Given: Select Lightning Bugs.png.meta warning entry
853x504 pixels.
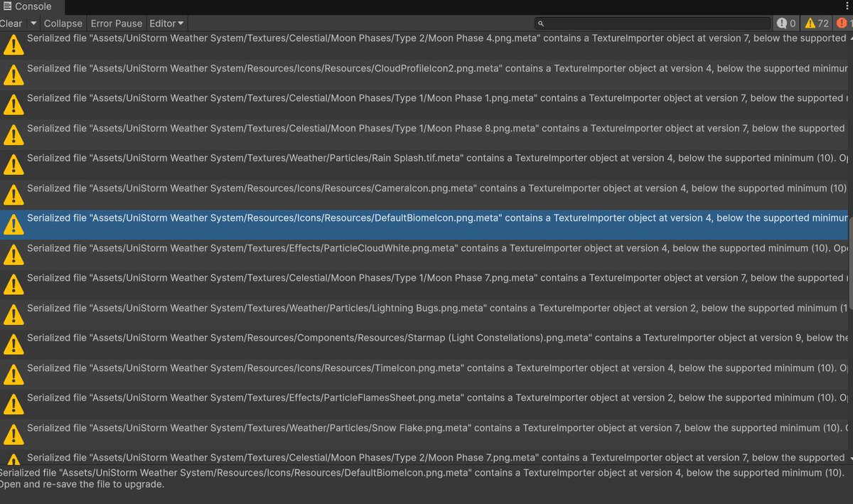Looking at the screenshot, I should coord(424,315).
